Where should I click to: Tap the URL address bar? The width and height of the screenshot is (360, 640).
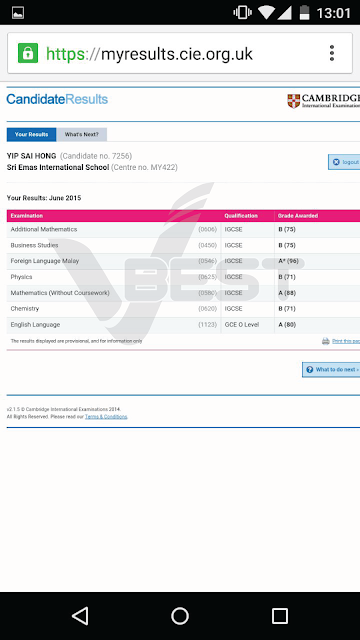(180, 53)
